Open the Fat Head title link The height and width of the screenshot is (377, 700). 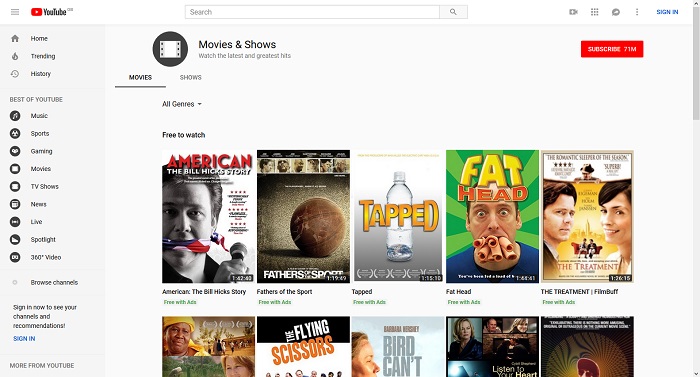(x=458, y=292)
